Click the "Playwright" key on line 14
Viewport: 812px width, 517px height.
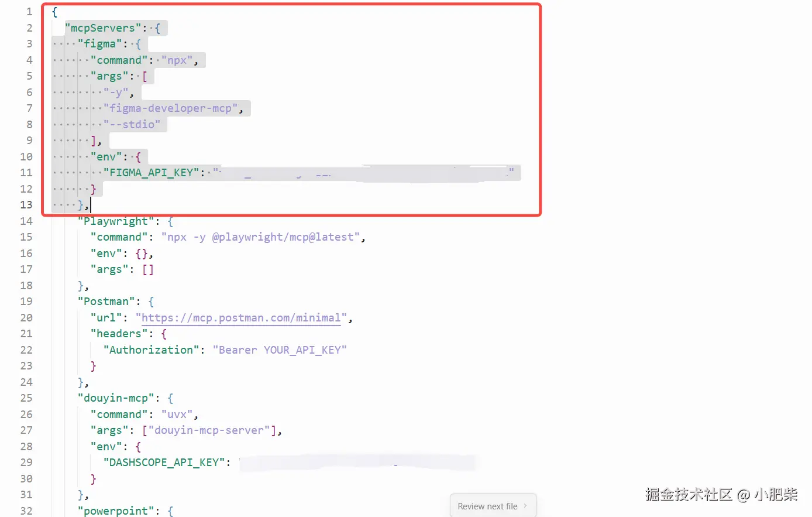(116, 221)
